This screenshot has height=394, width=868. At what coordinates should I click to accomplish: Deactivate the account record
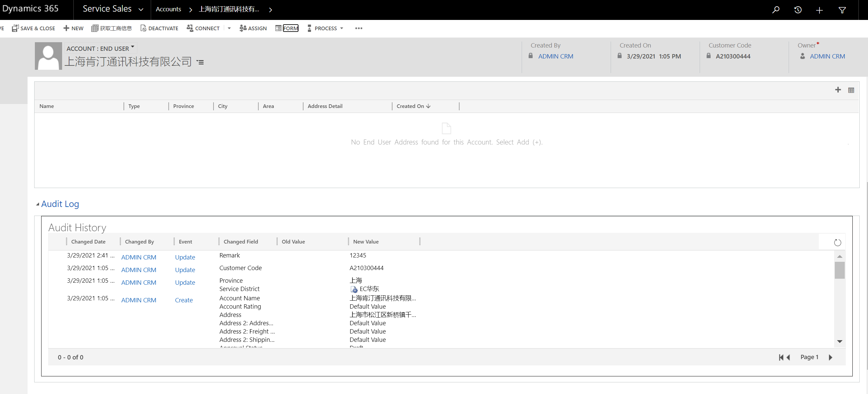click(x=159, y=28)
